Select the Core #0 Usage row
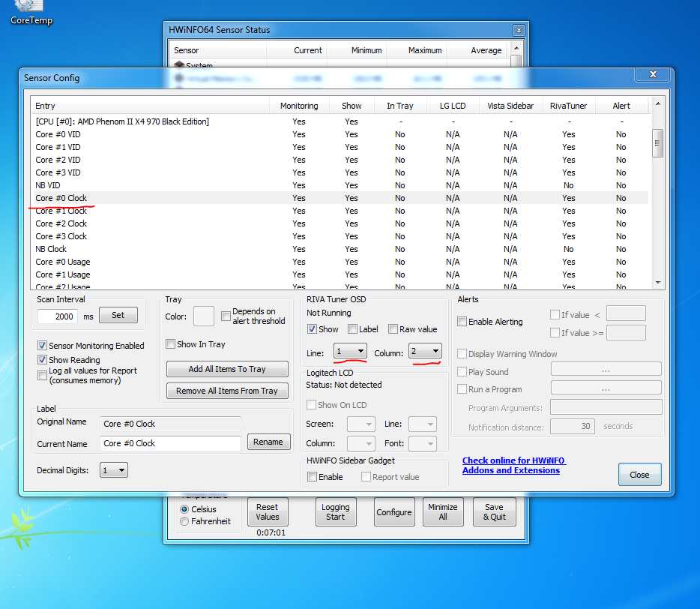This screenshot has height=609, width=700. pos(342,262)
